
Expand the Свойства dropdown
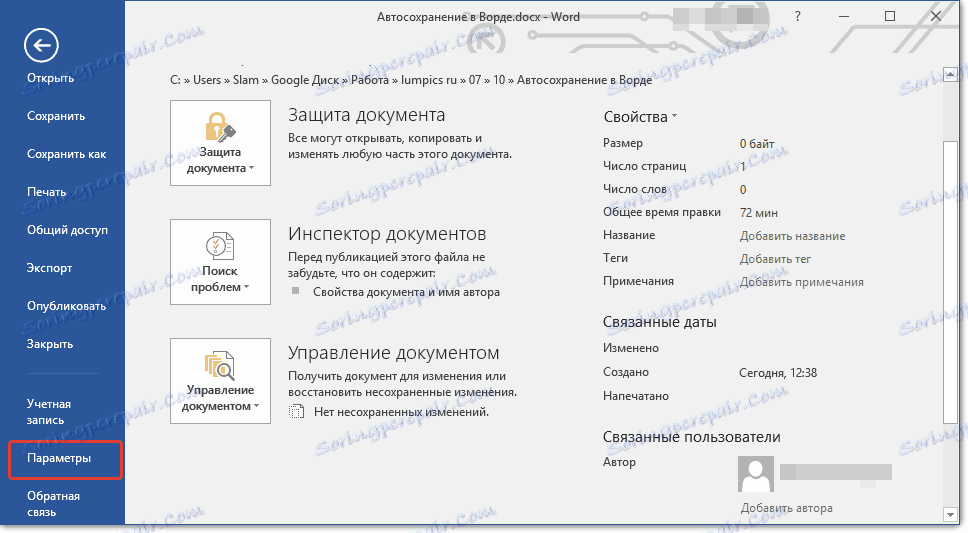tap(640, 117)
